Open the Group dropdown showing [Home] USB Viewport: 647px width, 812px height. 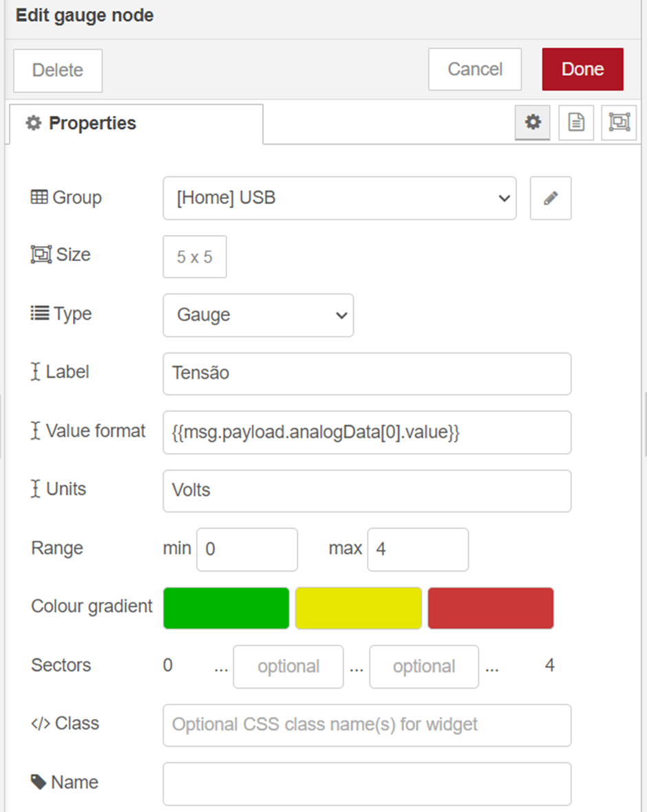[x=339, y=198]
